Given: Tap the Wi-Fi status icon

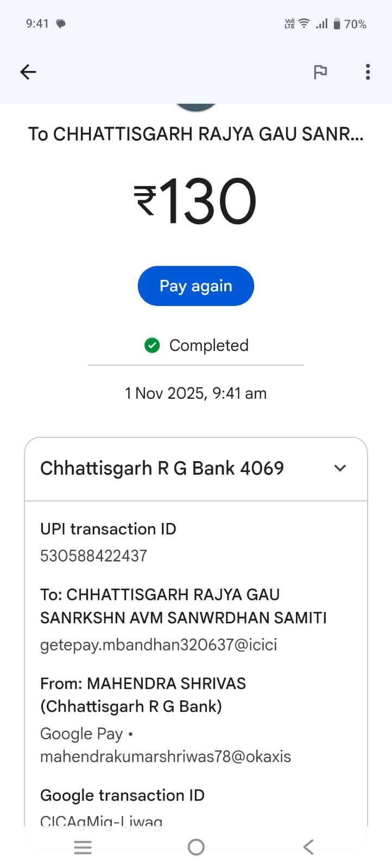Looking at the screenshot, I should pyautogui.click(x=304, y=23).
